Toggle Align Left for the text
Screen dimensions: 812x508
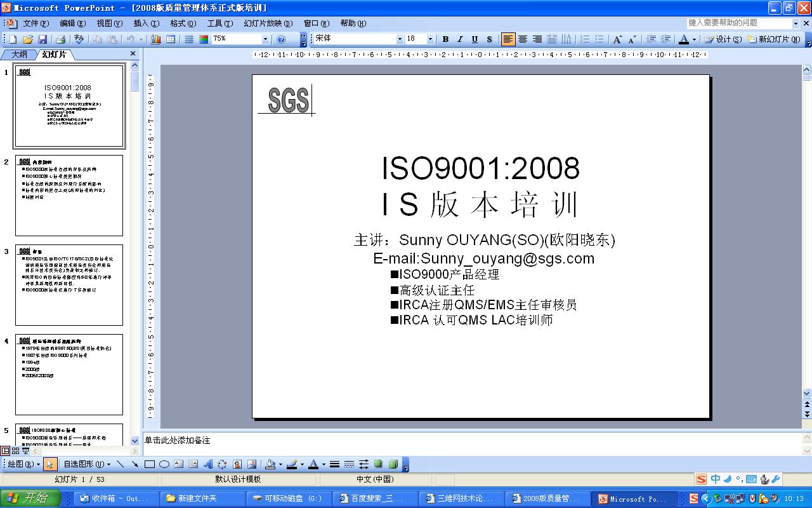pos(508,39)
